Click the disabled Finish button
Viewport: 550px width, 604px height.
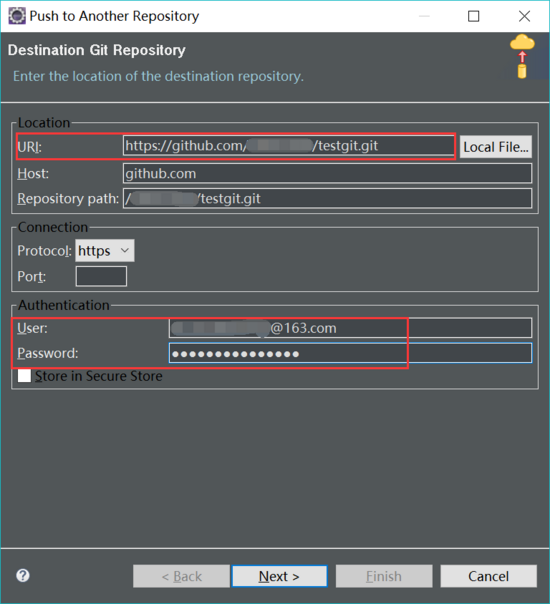point(384,576)
